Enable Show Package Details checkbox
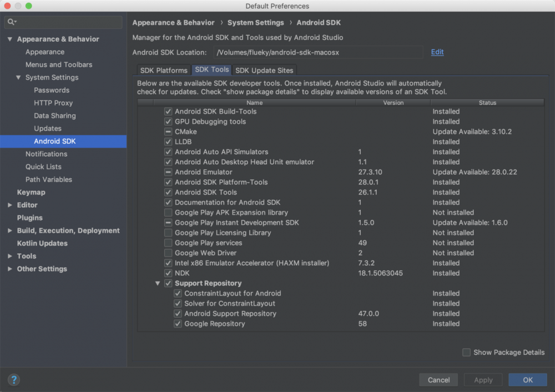 (467, 353)
